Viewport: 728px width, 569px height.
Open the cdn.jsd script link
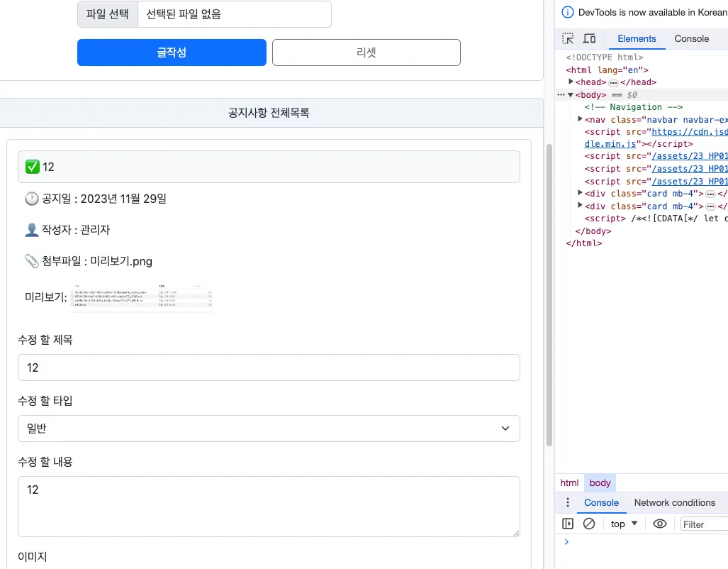690,132
